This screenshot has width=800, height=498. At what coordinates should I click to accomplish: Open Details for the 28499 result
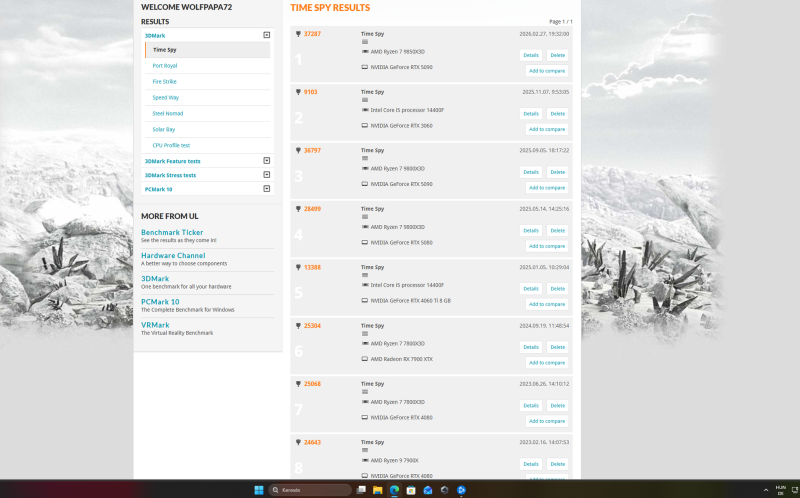pyautogui.click(x=531, y=231)
